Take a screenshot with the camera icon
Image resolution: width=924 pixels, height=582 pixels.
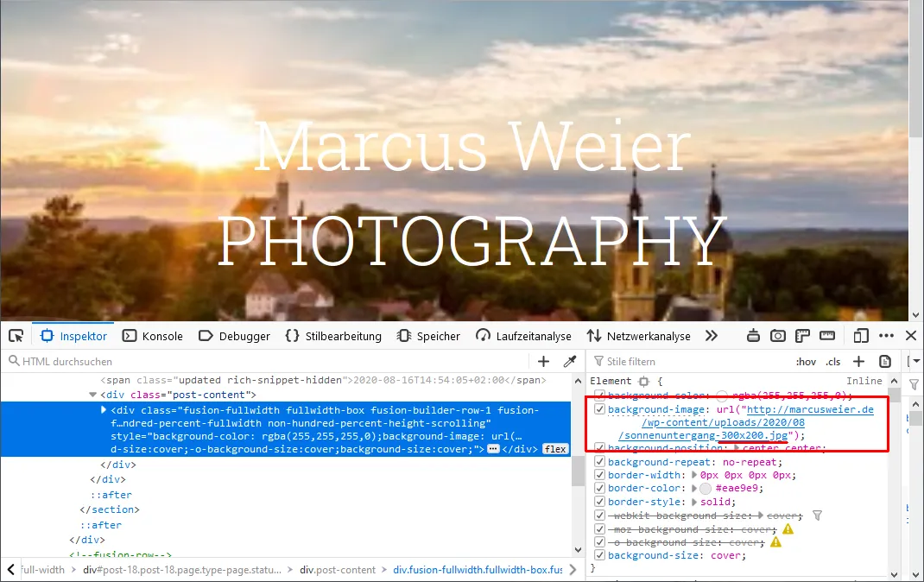click(x=778, y=337)
